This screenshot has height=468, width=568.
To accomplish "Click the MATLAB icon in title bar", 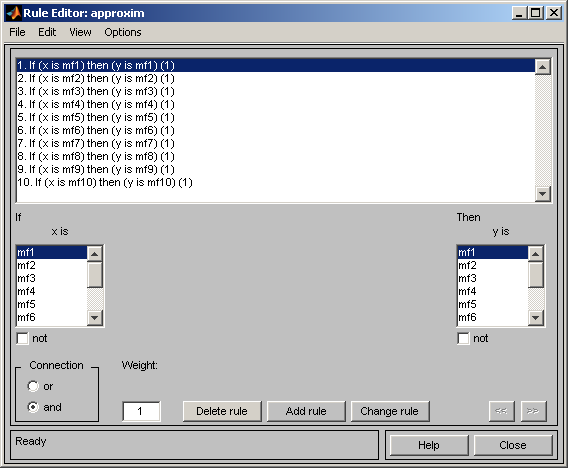I will 14,13.
